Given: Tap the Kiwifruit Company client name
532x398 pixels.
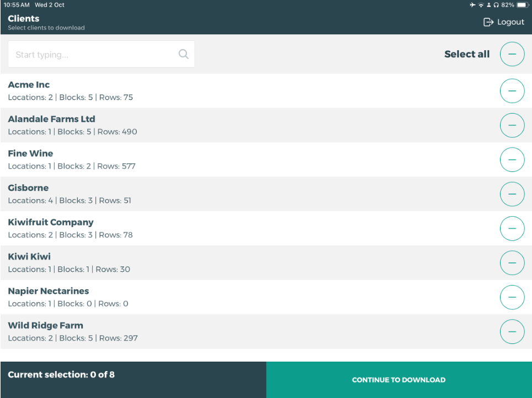Looking at the screenshot, I should pyautogui.click(x=51, y=222).
